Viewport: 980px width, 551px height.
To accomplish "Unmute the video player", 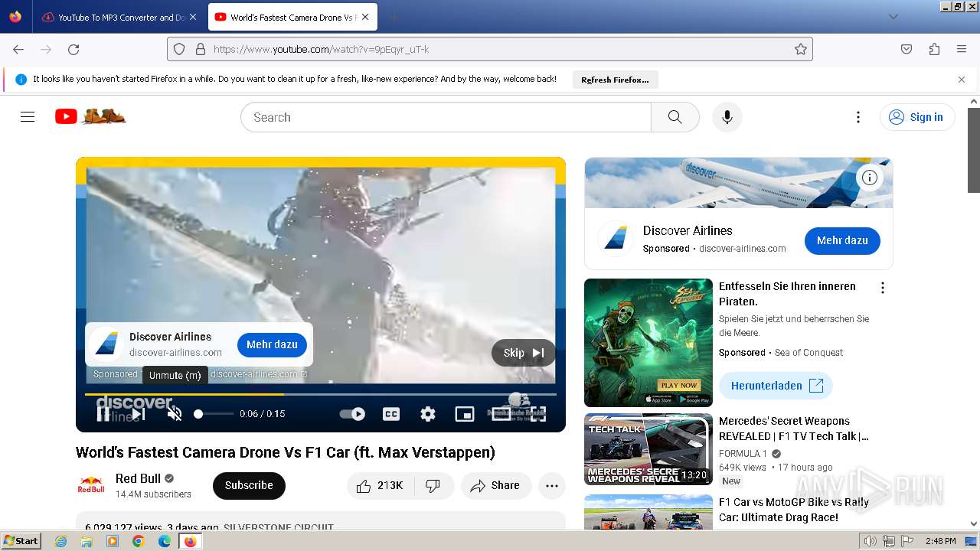I will point(175,414).
